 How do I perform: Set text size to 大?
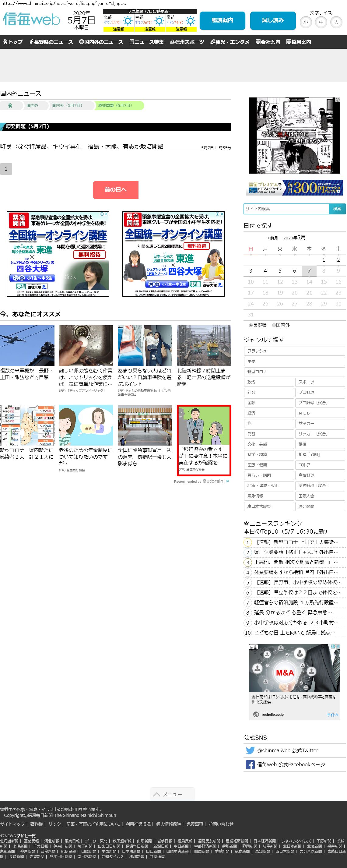click(x=336, y=23)
